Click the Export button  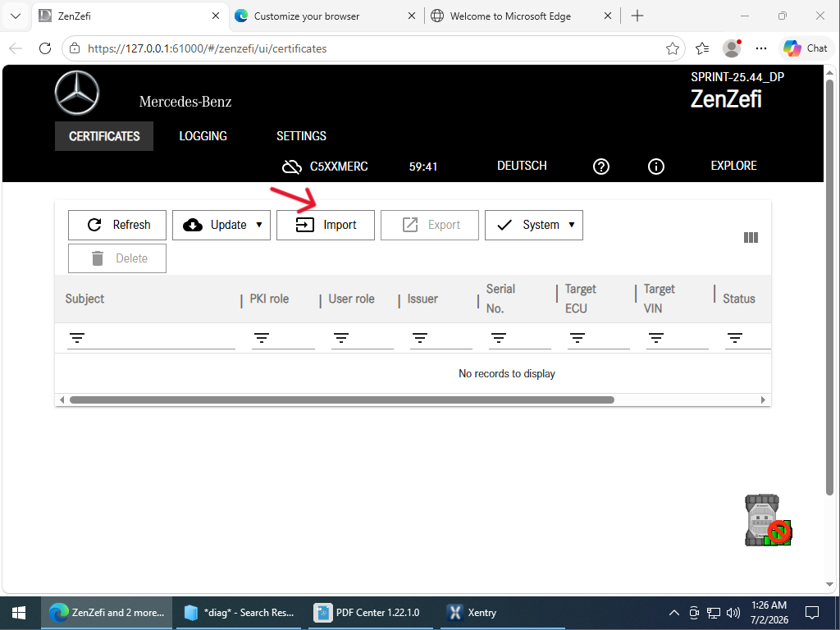pyautogui.click(x=430, y=225)
